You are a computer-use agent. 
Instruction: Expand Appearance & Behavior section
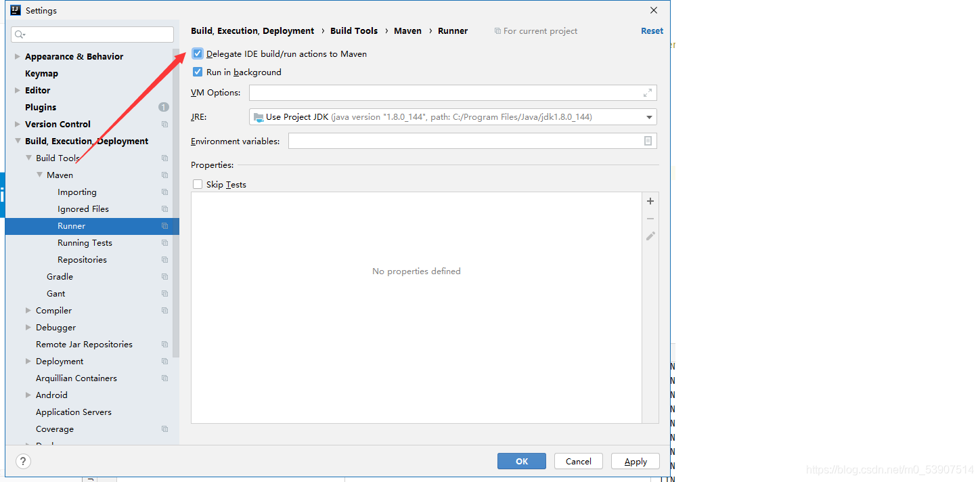coord(18,57)
